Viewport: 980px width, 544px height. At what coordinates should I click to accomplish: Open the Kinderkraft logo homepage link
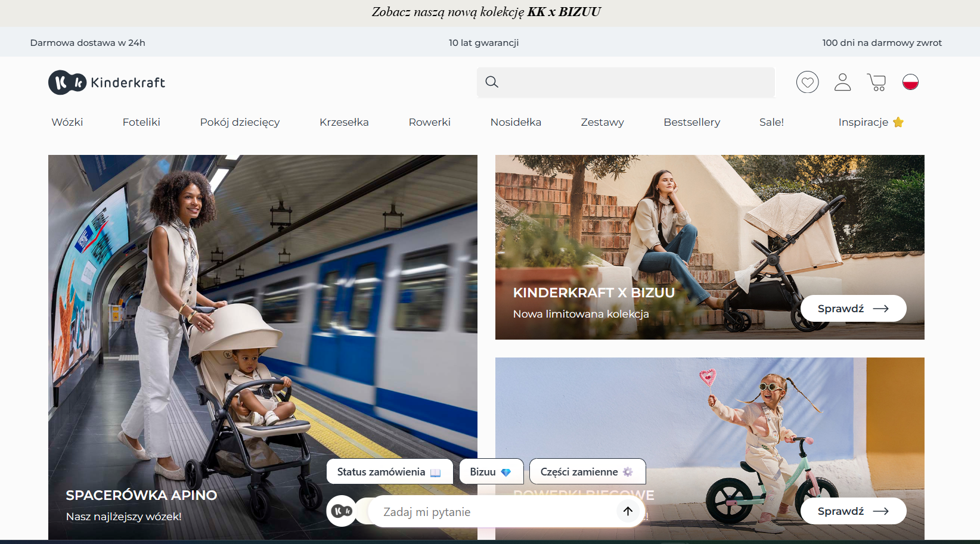pos(107,82)
